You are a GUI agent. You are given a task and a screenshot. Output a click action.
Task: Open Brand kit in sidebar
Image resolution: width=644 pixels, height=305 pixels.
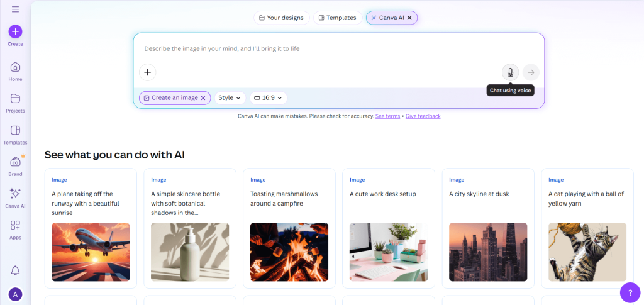[15, 163]
